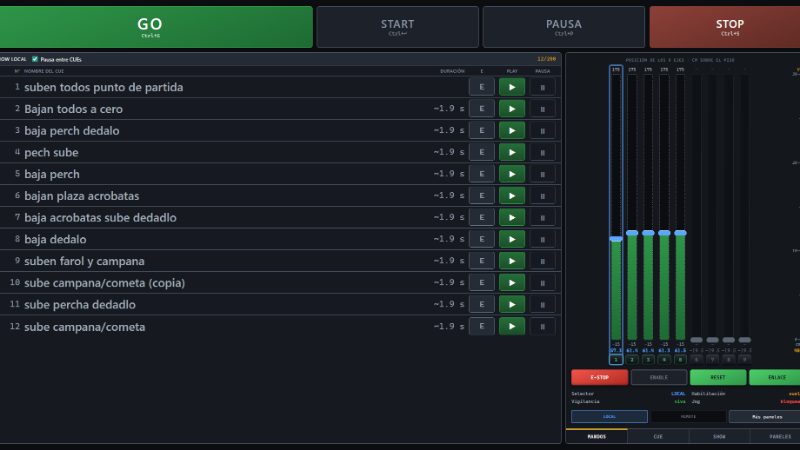The image size is (800, 450).
Task: Pause cue 10 sube campana/cometa (copia)
Action: (x=542, y=283)
